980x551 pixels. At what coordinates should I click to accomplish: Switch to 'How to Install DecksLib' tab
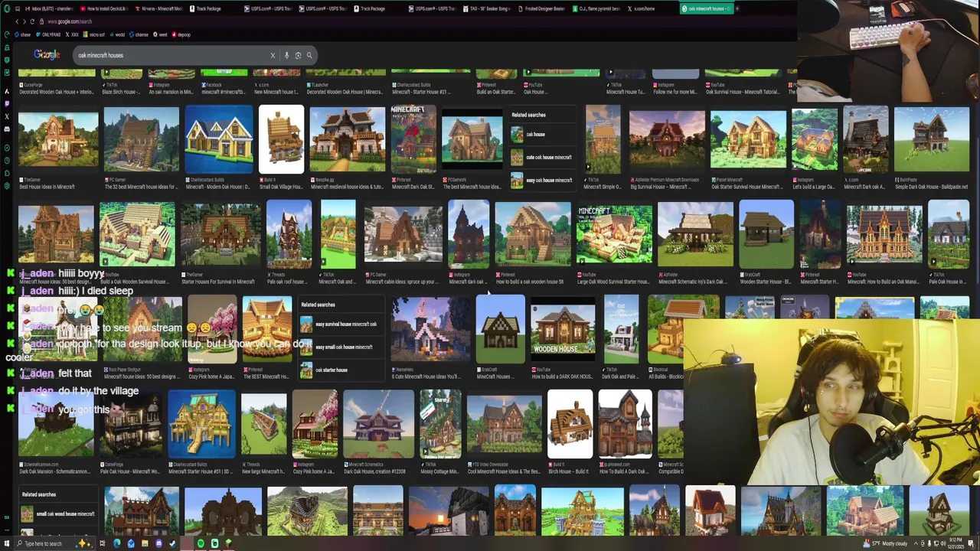[106, 8]
